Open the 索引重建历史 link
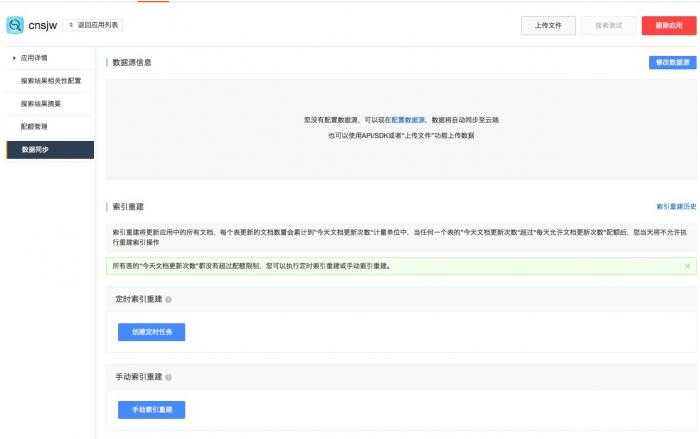The width and height of the screenshot is (700, 439). click(676, 206)
